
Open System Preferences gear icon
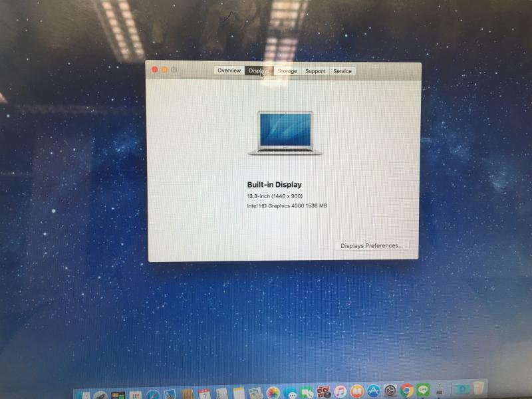[390, 391]
